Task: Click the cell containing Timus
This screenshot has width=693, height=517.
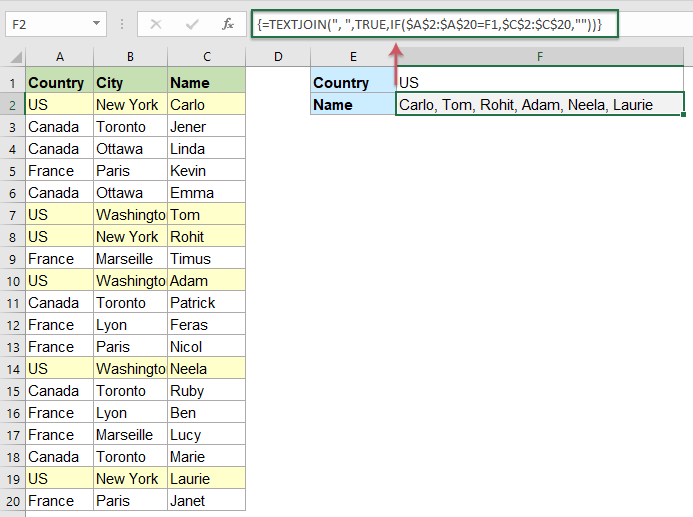Action: [206, 259]
